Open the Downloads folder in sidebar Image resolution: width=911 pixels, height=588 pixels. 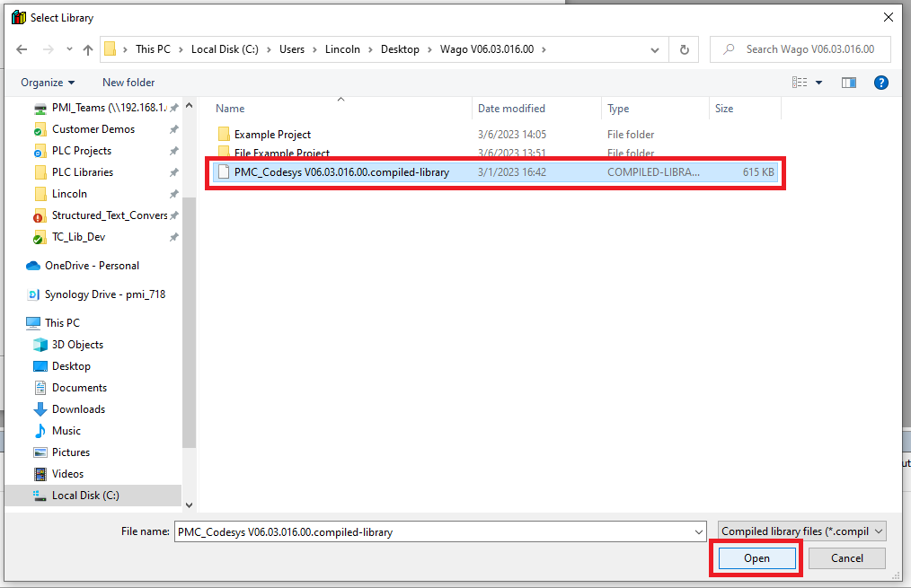click(x=78, y=409)
